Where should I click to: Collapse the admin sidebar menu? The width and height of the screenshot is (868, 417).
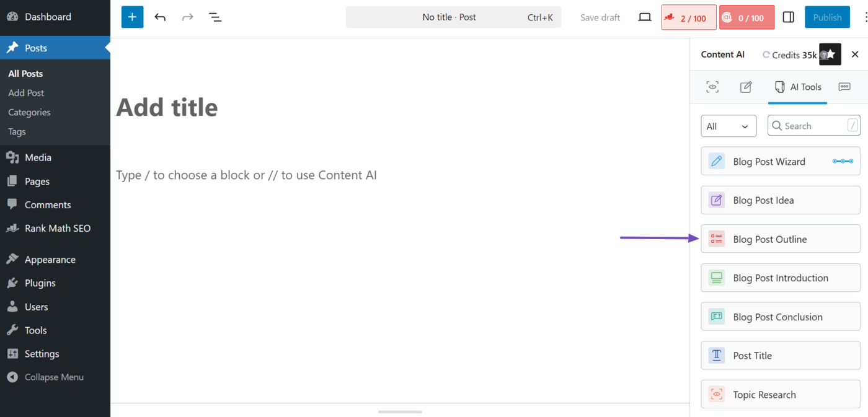click(x=53, y=377)
